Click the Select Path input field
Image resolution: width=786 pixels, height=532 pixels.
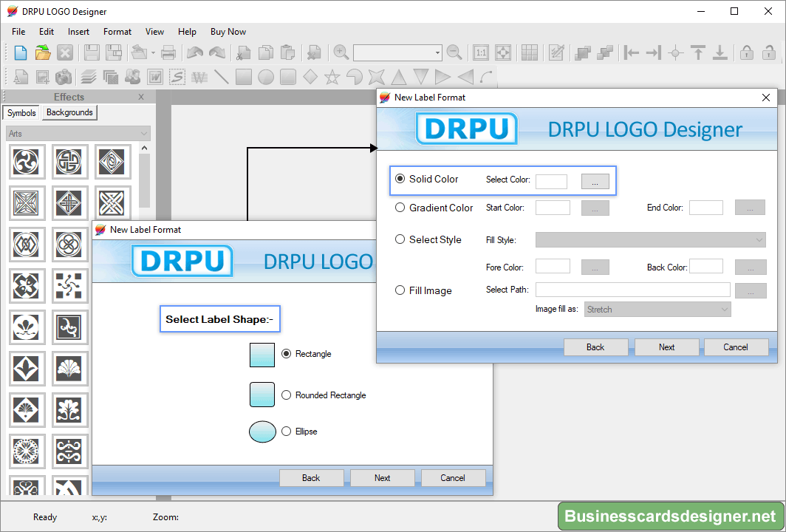click(632, 290)
